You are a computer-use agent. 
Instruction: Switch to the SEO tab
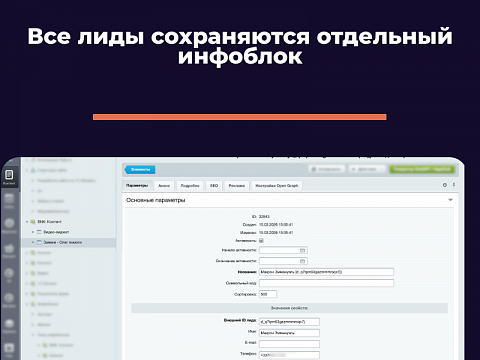(214, 186)
